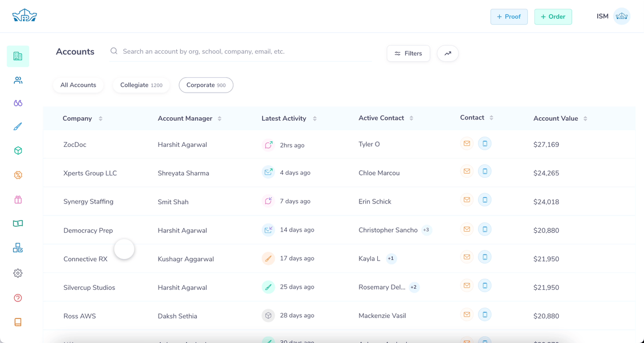Select the blue brush sidebar icon
Viewport: 644px width, 343px height.
[x=18, y=127]
